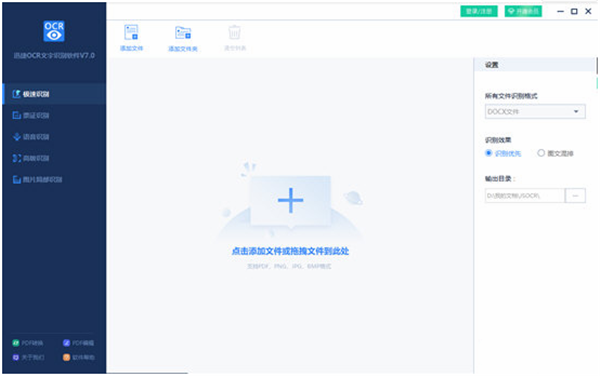The width and height of the screenshot is (600, 376).
Task: Open the first sidebar item 极速识别
Action: pyautogui.click(x=54, y=94)
